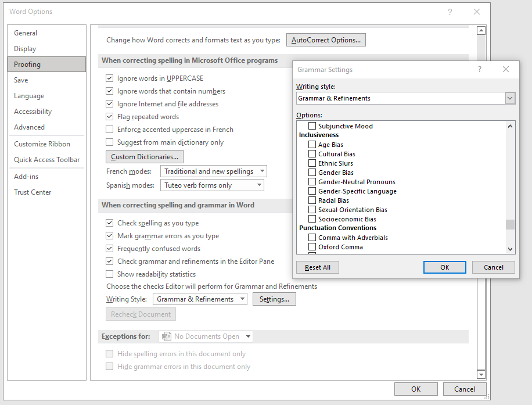Open Writing style dropdown in Grammar Settings
The width and height of the screenshot is (532, 405).
pyautogui.click(x=510, y=98)
